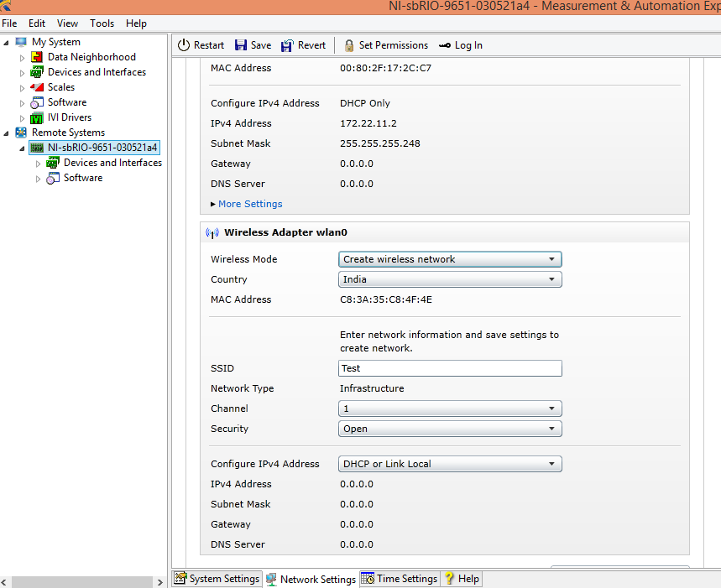Expand the Data Neighborhood node
This screenshot has width=721, height=588.
tap(22, 58)
